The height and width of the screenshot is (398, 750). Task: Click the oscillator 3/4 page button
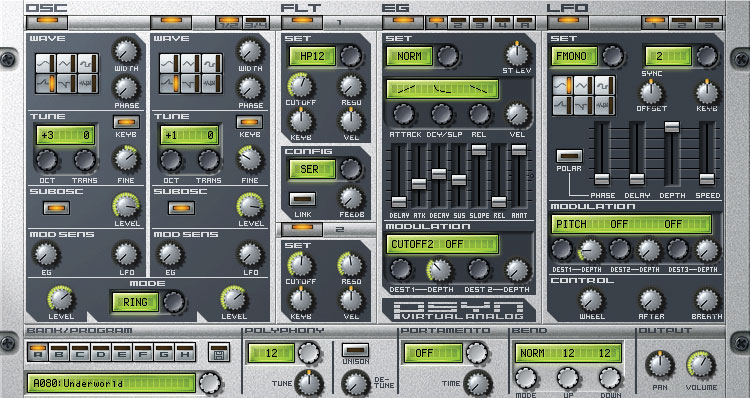pos(256,22)
